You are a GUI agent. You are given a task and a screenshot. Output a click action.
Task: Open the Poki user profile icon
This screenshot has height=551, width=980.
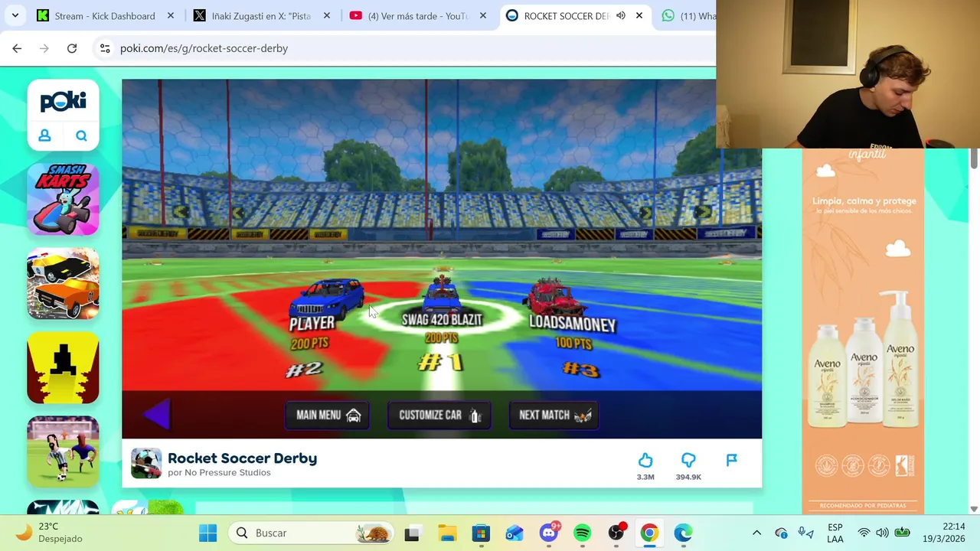[x=44, y=135]
